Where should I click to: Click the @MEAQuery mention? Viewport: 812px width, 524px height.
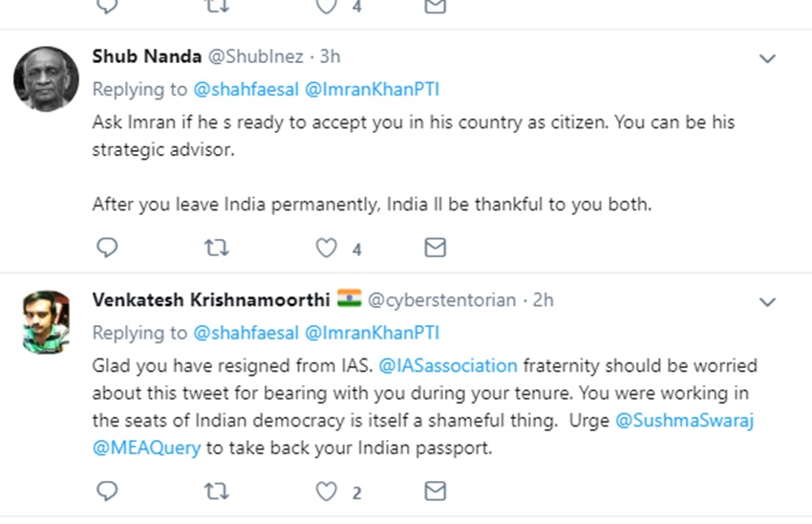click(146, 448)
